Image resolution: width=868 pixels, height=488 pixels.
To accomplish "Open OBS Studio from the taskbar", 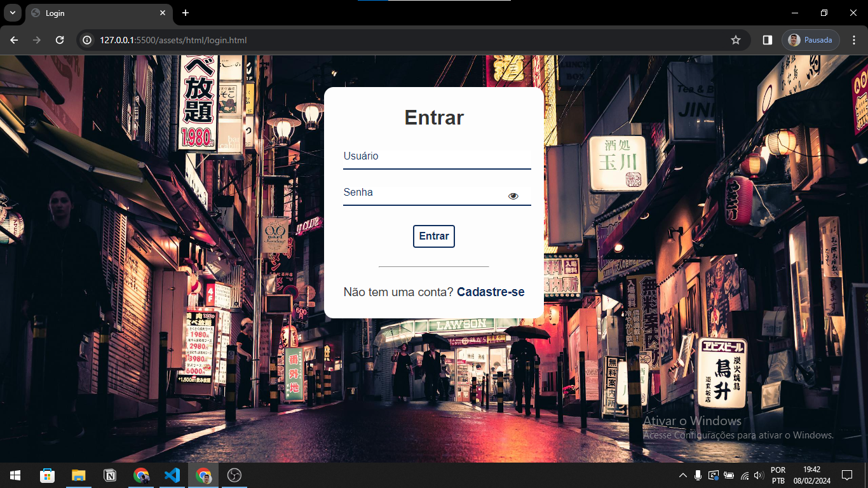I will (x=234, y=475).
